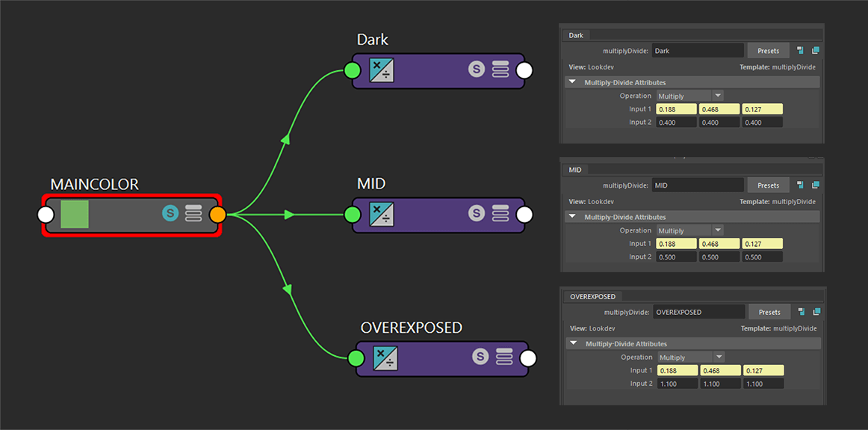Click the S solo icon on OVEREXPOSED node
The width and height of the screenshot is (868, 430).
[x=480, y=356]
